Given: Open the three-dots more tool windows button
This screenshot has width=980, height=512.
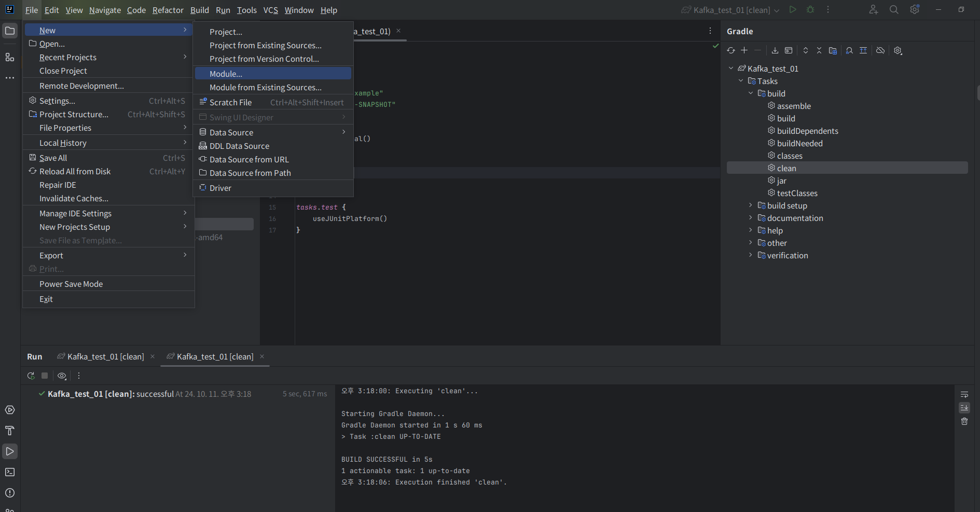Looking at the screenshot, I should [x=10, y=78].
